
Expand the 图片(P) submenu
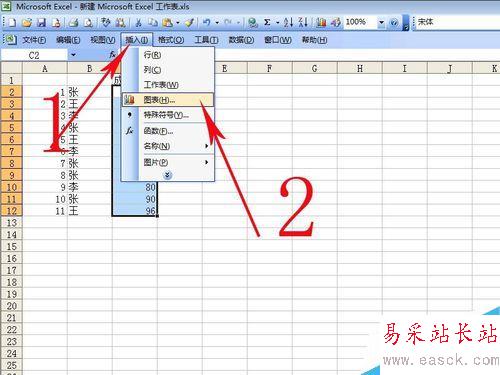(207, 162)
